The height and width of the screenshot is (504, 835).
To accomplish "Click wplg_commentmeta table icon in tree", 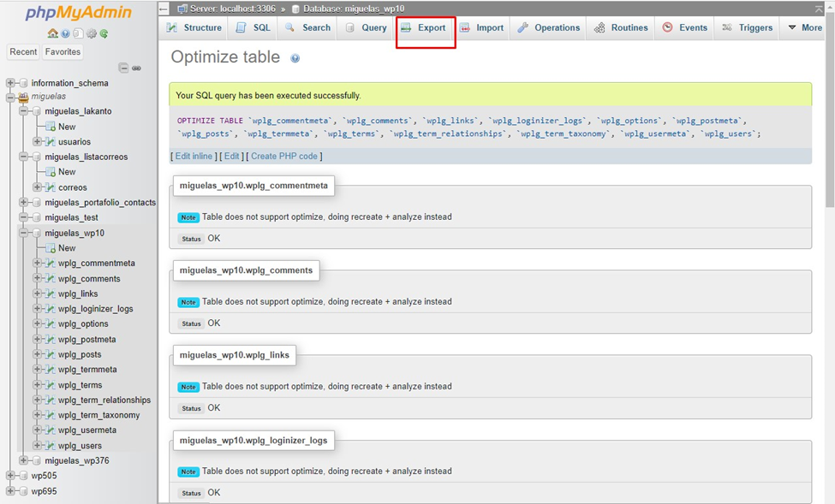I will tap(51, 263).
